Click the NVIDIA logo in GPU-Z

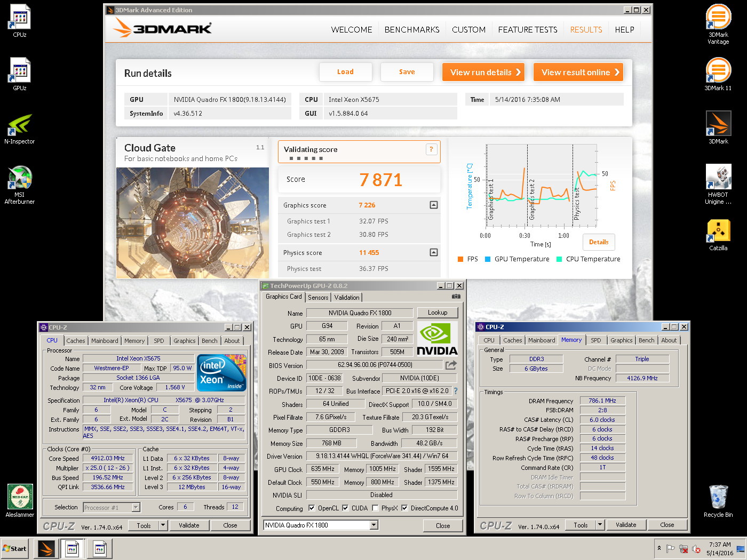437,339
